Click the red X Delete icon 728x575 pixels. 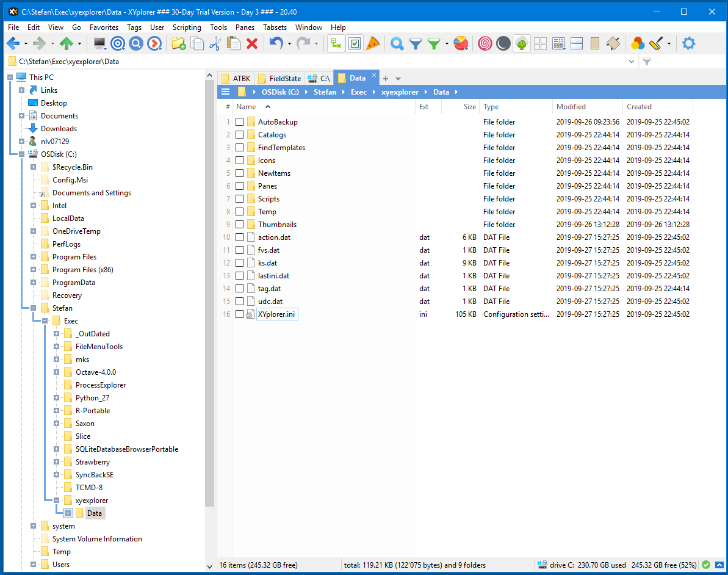pyautogui.click(x=252, y=43)
